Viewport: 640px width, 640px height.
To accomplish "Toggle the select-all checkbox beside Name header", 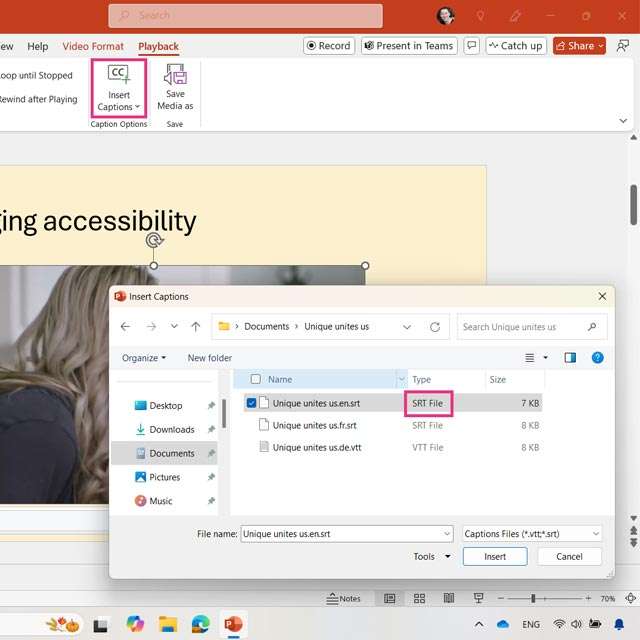I will 256,380.
